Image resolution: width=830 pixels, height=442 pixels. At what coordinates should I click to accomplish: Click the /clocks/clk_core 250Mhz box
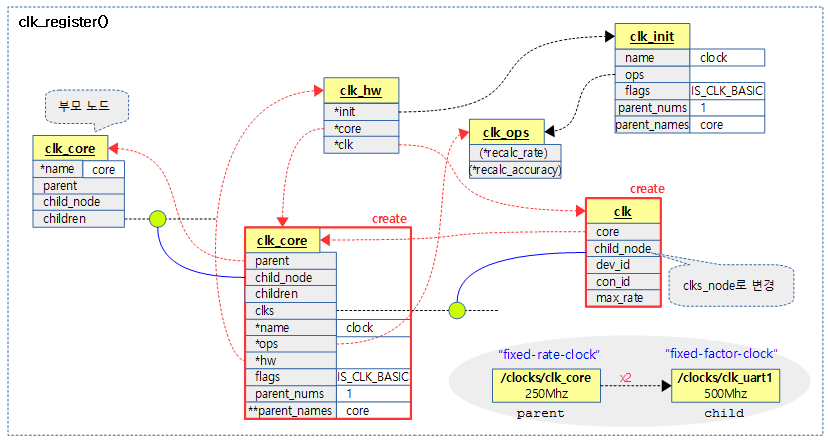[x=546, y=386]
